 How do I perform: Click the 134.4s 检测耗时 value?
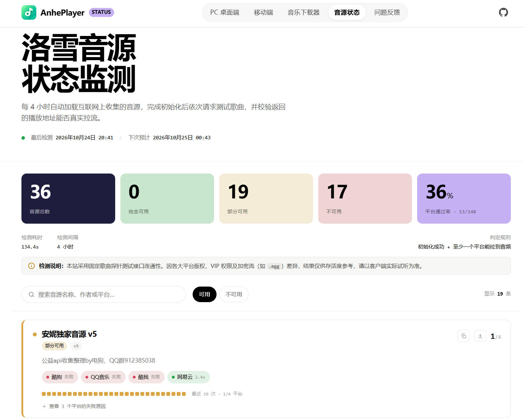[30, 247]
